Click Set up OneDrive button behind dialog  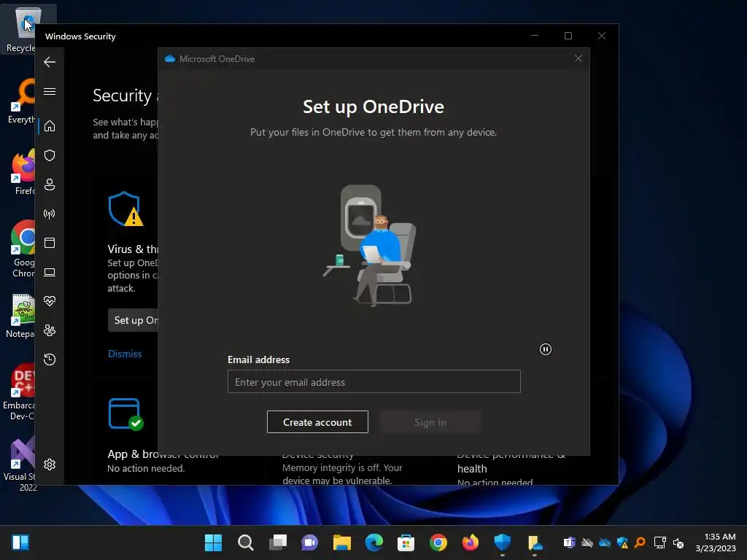point(133,320)
